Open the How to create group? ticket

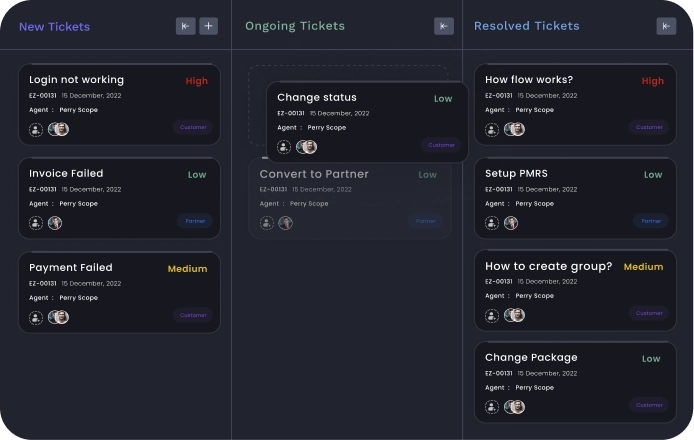coord(548,266)
